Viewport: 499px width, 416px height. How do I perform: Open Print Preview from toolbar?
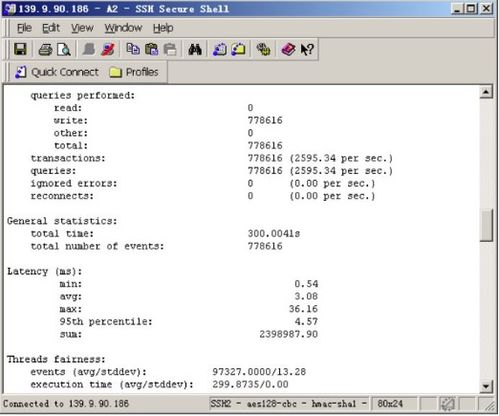[x=64, y=49]
